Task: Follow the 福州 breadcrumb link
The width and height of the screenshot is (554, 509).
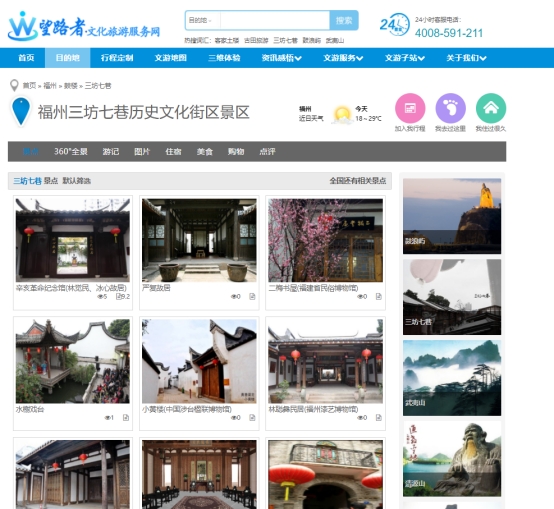Action: coord(50,86)
